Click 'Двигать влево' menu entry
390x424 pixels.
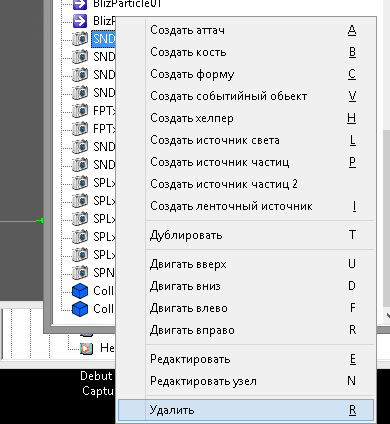pos(246,308)
